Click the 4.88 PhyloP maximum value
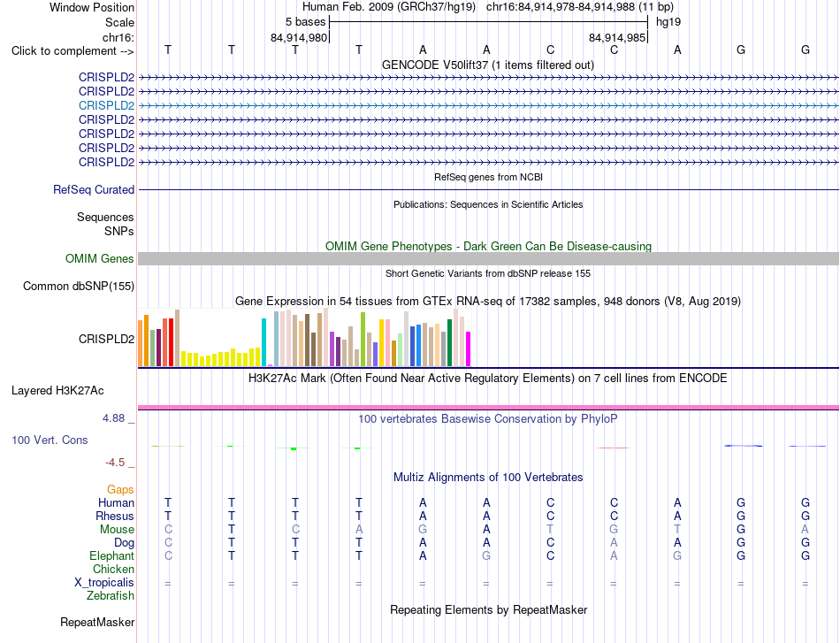The width and height of the screenshot is (840, 643). coord(113,418)
